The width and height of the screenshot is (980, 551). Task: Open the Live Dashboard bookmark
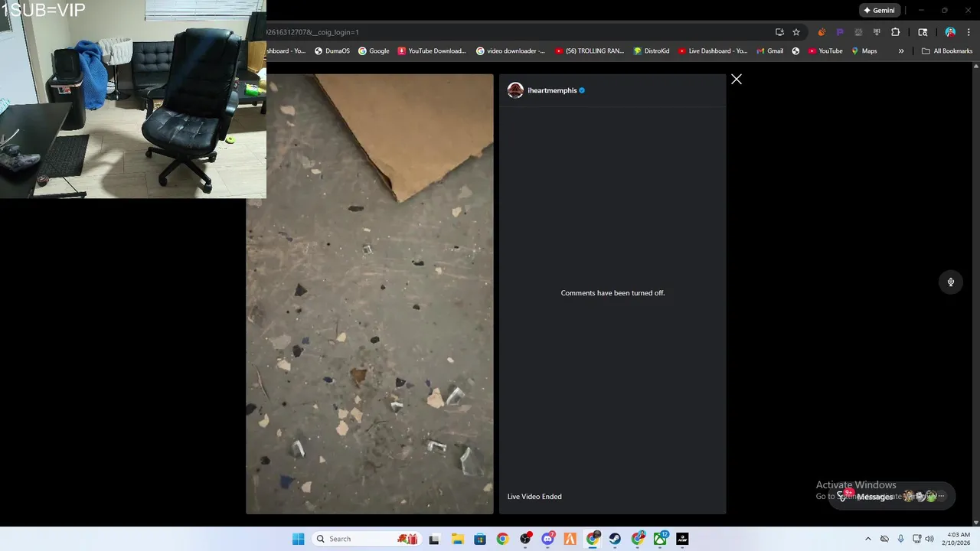point(713,51)
